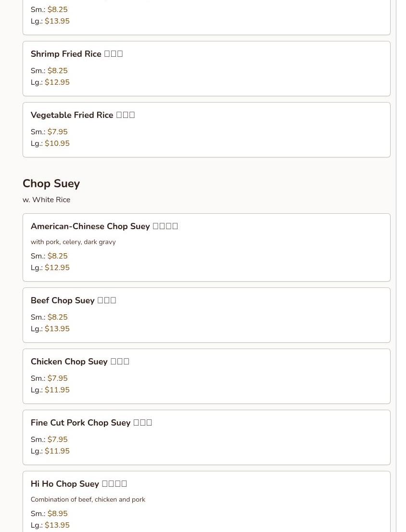Click the "w. White Rice" subtitle
The width and height of the screenshot is (406, 532).
click(x=46, y=200)
